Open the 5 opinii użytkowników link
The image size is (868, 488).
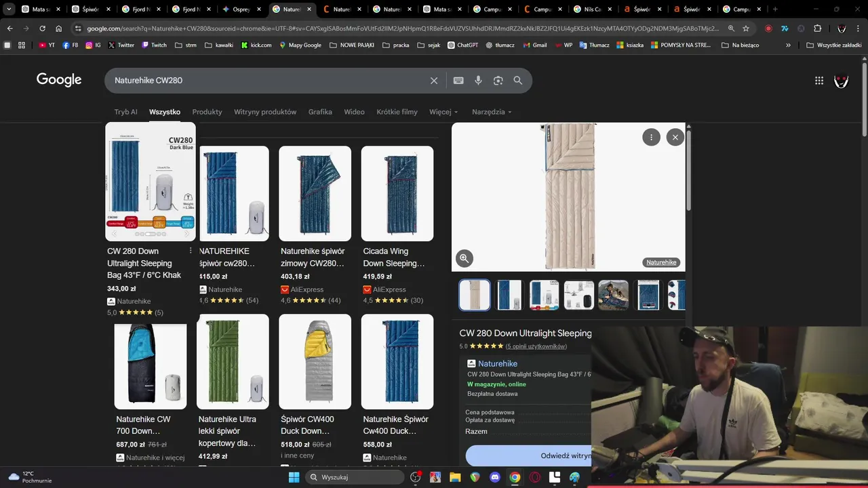(536, 346)
